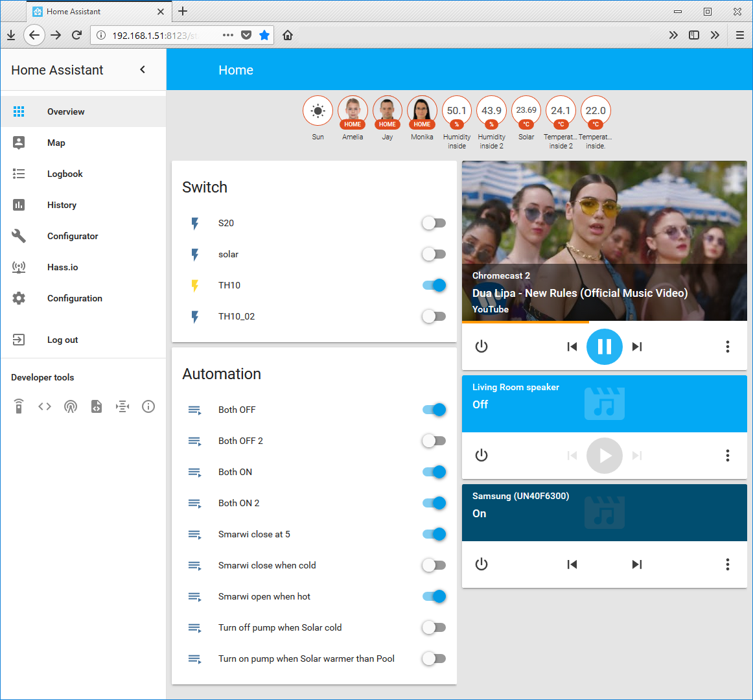Reload the page in the browser

pyautogui.click(x=77, y=35)
